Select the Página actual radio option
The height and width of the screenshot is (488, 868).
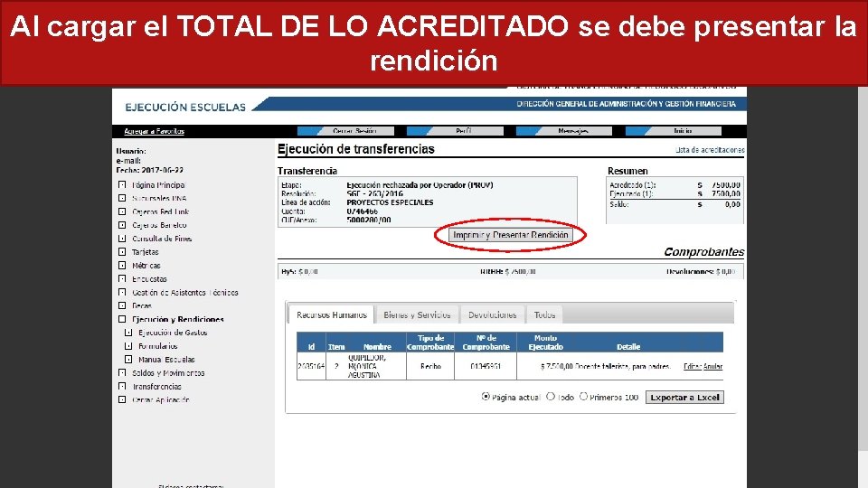[486, 397]
